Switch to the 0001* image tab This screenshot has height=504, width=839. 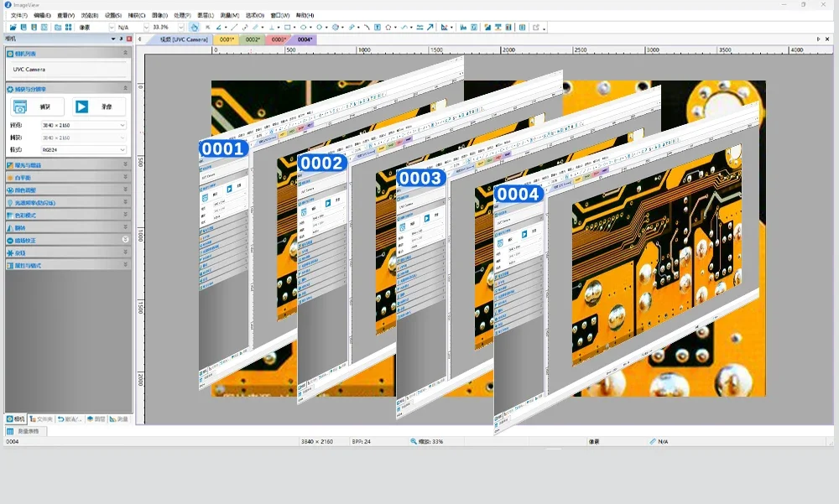click(227, 39)
